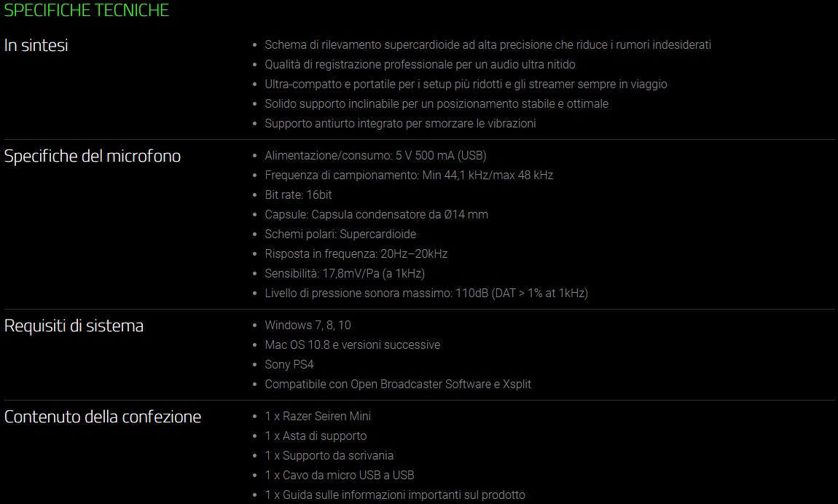Click the "Alimentazione/consumo: 5 V 500 mA" line
The width and height of the screenshot is (838, 504).
tap(375, 156)
